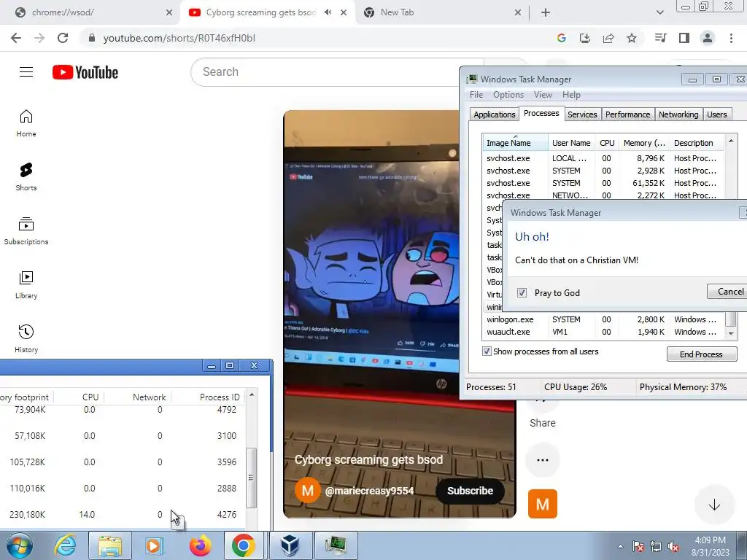The image size is (747, 560).
Task: Sort by CPU column in Task Manager
Action: click(x=607, y=143)
